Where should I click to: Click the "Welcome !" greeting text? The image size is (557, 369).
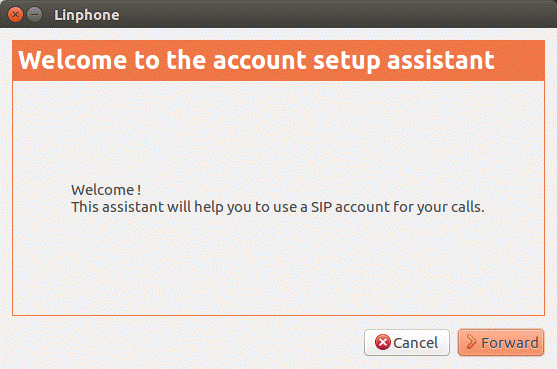pyautogui.click(x=106, y=190)
